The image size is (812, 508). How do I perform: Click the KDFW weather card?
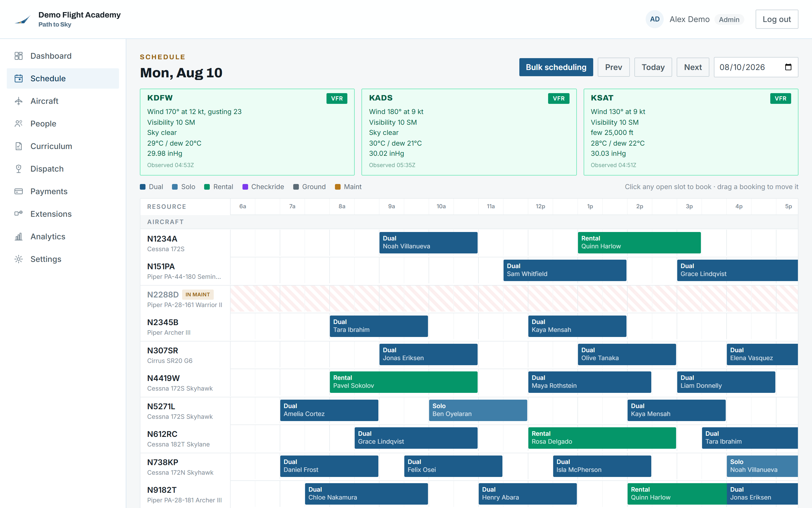[x=247, y=132]
